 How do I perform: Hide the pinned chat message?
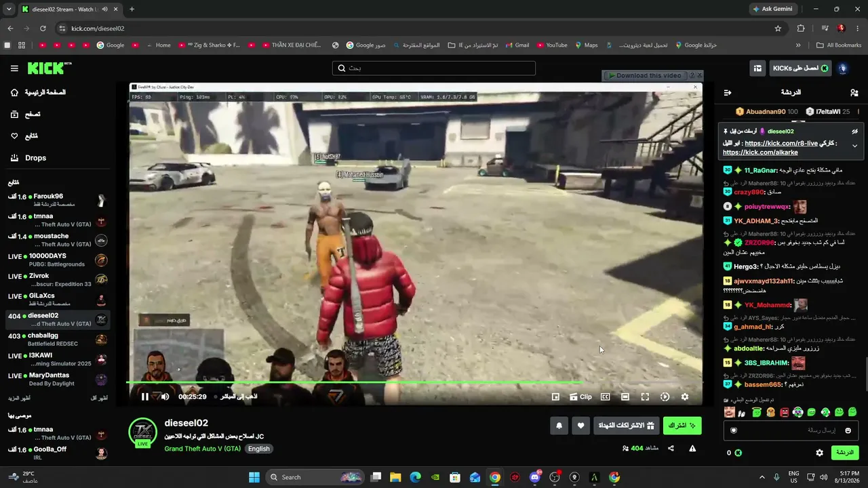(x=854, y=131)
